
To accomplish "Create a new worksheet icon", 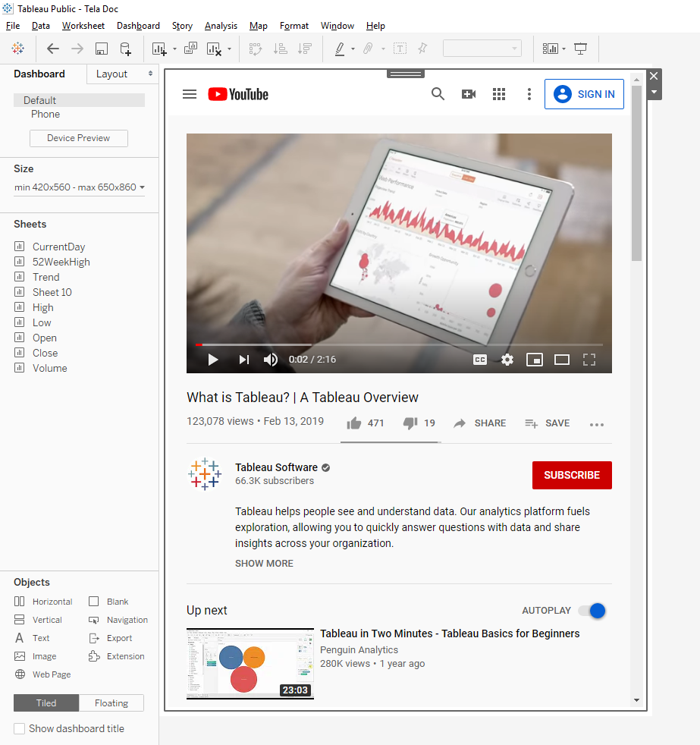I will pyautogui.click(x=159, y=49).
